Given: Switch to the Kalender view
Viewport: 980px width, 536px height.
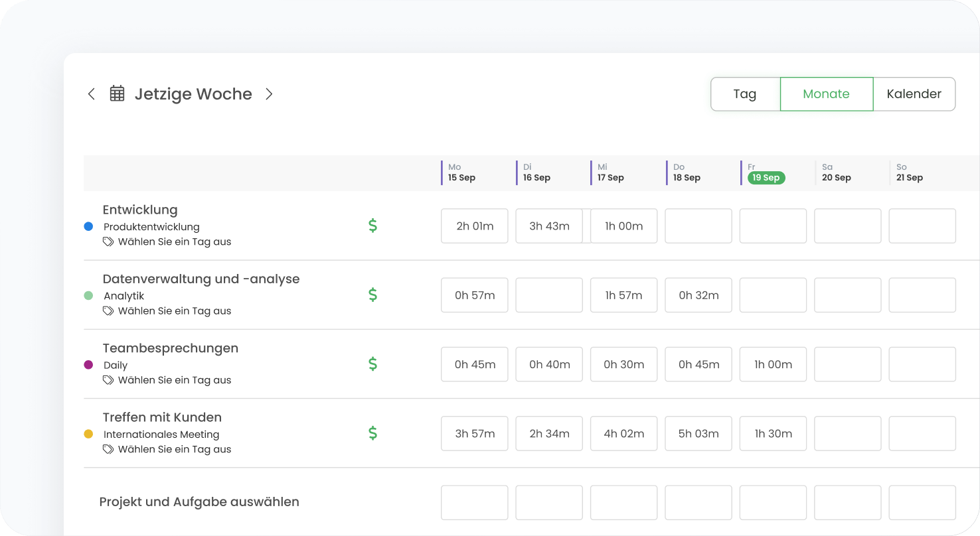Looking at the screenshot, I should pos(914,94).
